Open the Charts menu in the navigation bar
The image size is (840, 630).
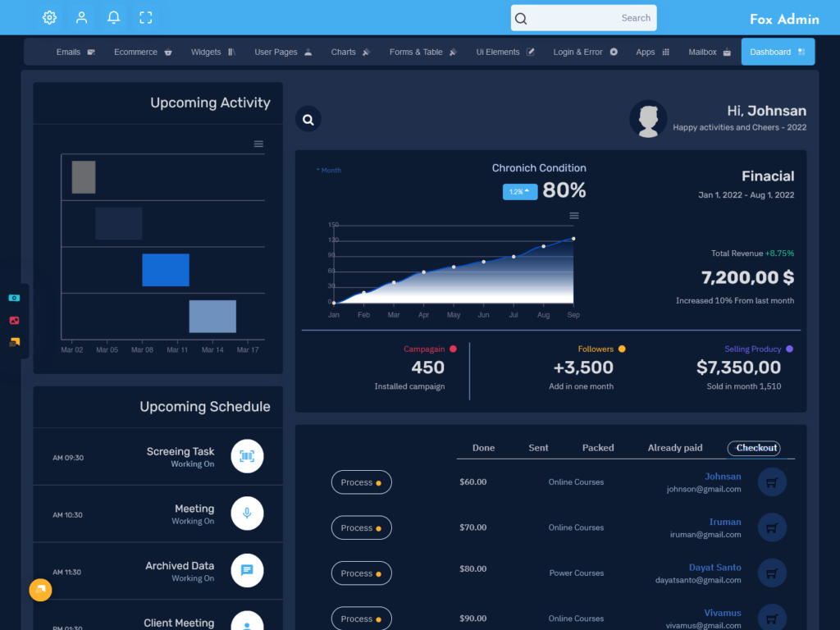(345, 51)
